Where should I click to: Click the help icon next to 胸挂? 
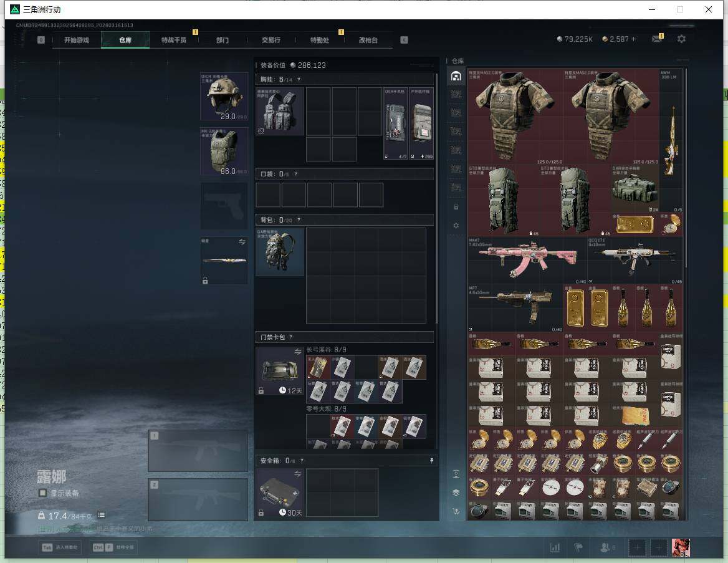[299, 79]
